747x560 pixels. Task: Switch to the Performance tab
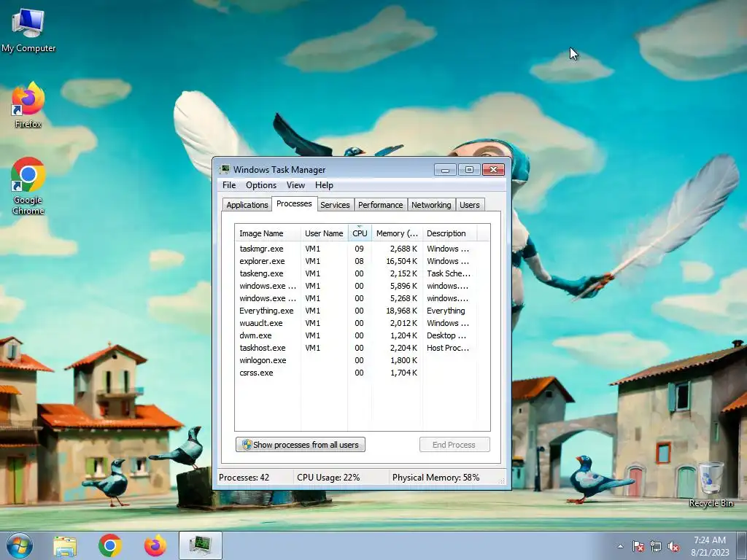380,205
